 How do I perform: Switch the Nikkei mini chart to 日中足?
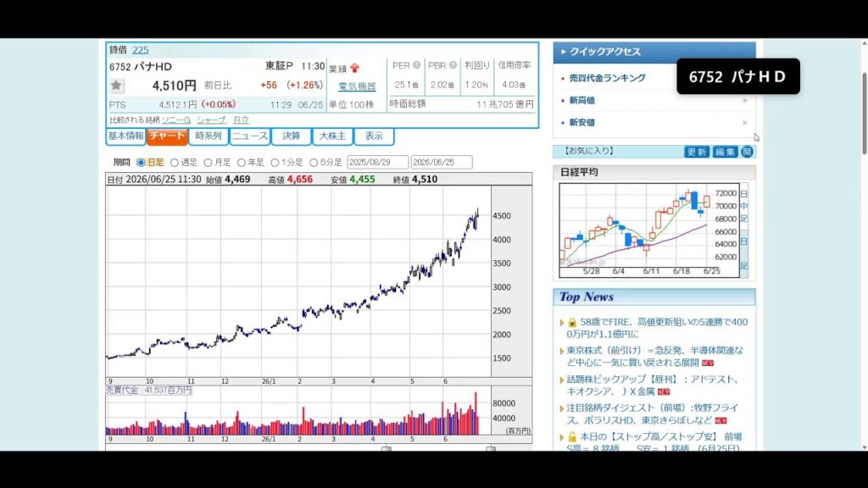[x=744, y=206]
